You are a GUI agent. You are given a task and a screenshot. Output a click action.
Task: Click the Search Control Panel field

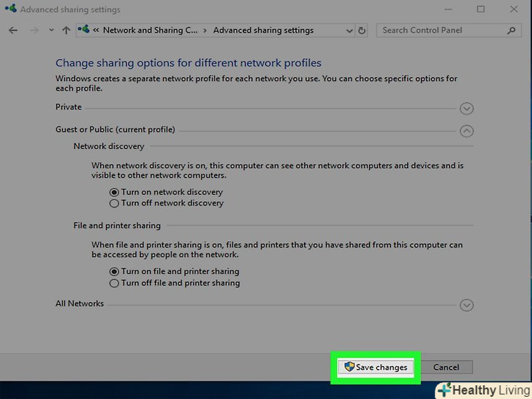449,30
